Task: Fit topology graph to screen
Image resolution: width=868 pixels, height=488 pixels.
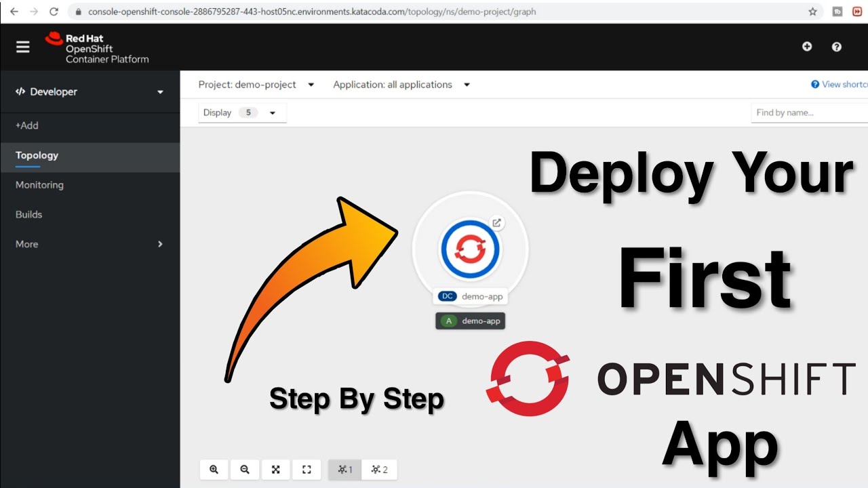Action: click(276, 470)
